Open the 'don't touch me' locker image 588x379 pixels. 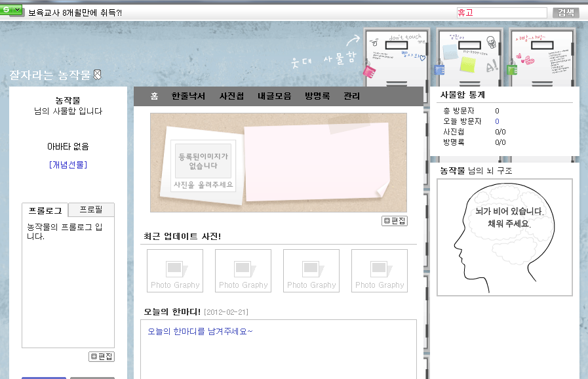pos(396,58)
